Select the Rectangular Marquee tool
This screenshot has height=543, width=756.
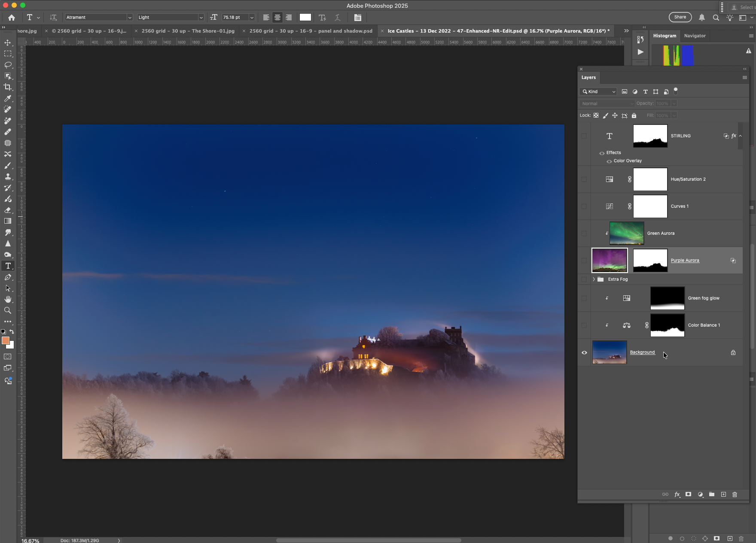tap(8, 54)
